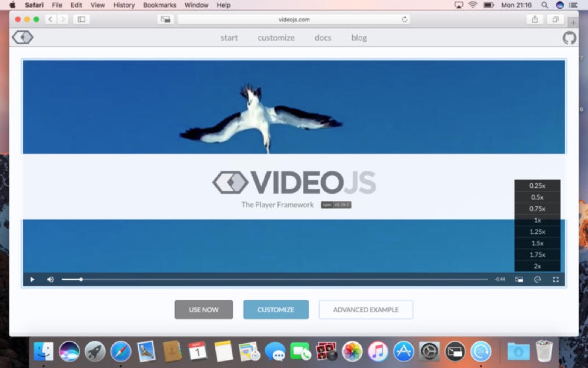The image size is (588, 368).
Task: Open System Preferences from the Dock
Action: (429, 352)
